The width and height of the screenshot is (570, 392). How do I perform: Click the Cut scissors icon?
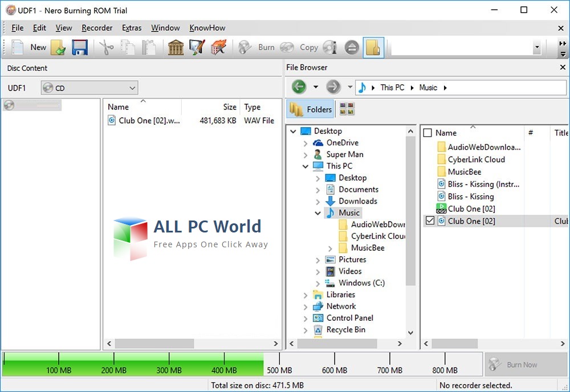[106, 47]
